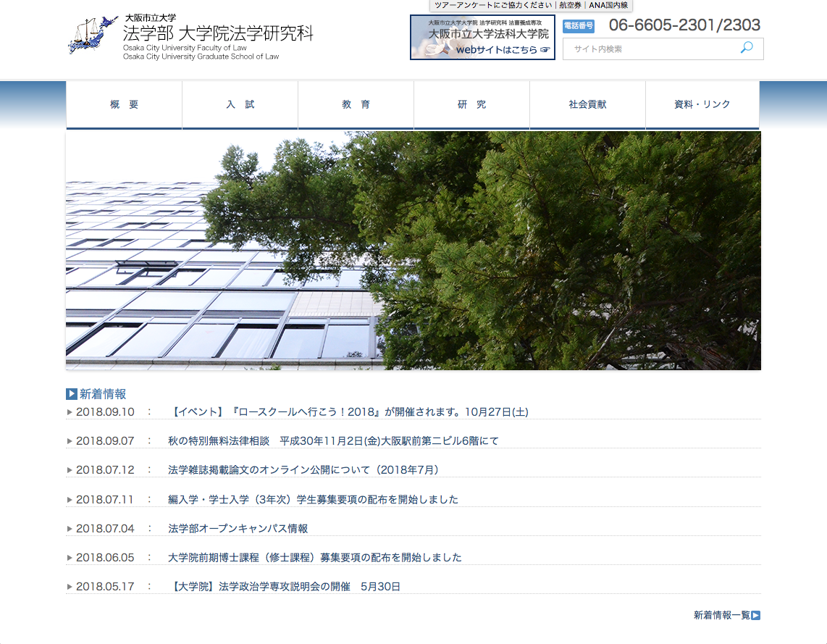Click the ANA国内線 link at top
827x644 pixels.
[x=608, y=5]
